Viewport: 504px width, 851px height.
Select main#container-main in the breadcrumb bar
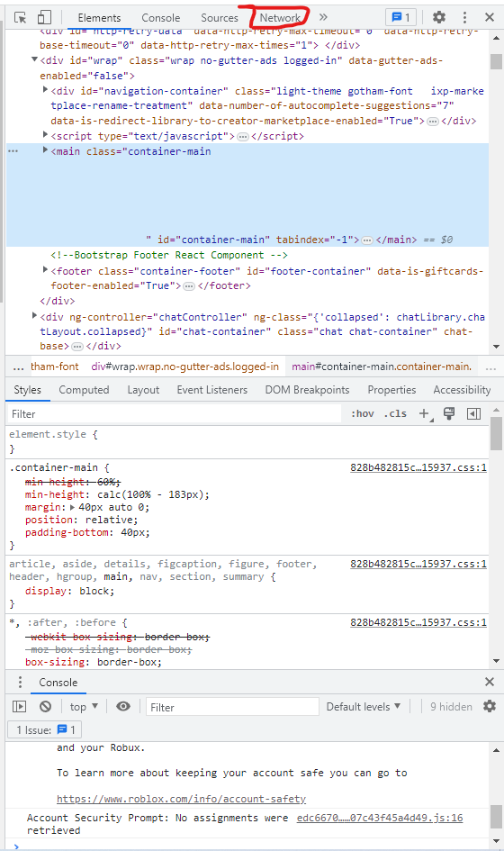coord(382,367)
